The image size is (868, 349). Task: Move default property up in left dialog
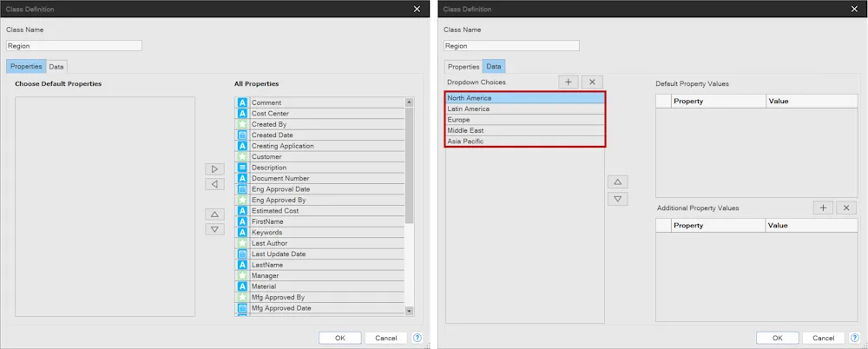tap(214, 214)
